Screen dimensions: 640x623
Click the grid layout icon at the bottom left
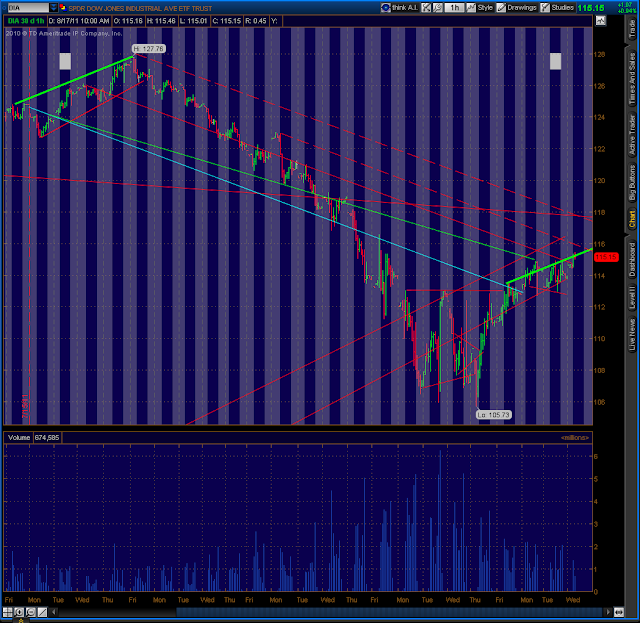click(x=7, y=612)
